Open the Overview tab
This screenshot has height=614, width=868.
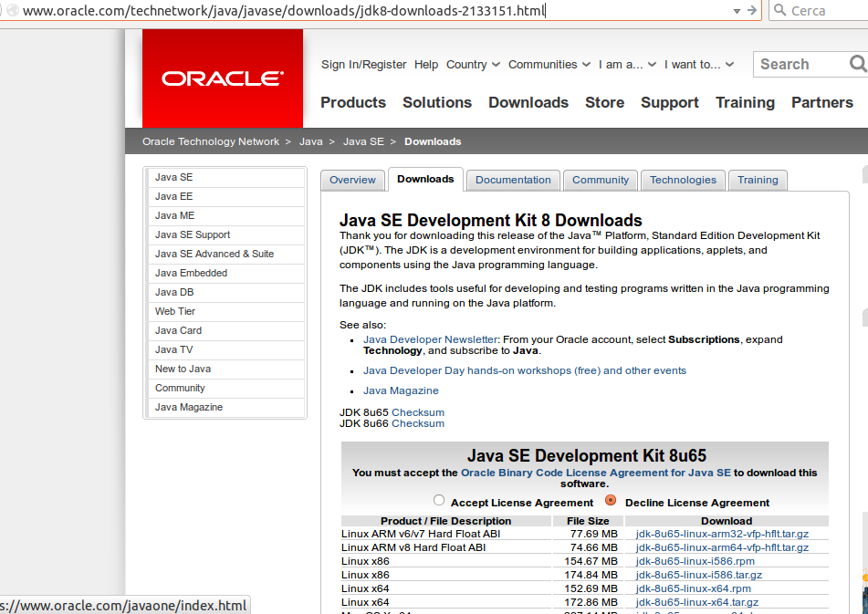point(352,181)
